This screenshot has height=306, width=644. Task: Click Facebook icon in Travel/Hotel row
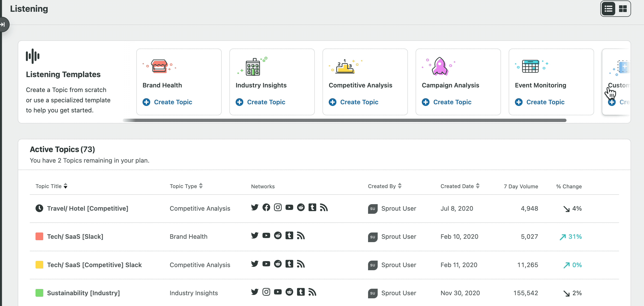266,208
